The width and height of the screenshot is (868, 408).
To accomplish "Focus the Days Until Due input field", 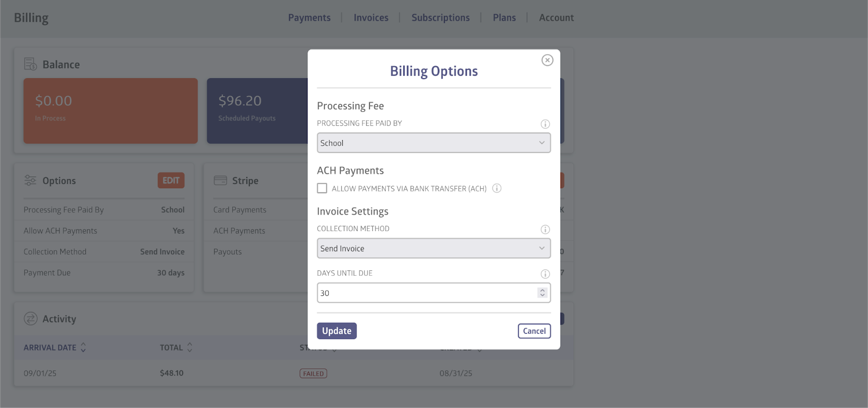I will [426, 293].
